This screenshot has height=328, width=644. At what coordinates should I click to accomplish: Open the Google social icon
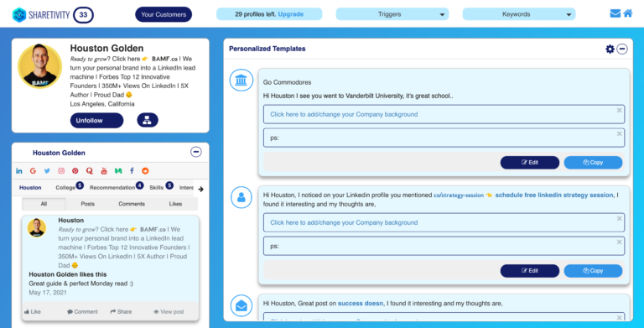click(x=33, y=171)
